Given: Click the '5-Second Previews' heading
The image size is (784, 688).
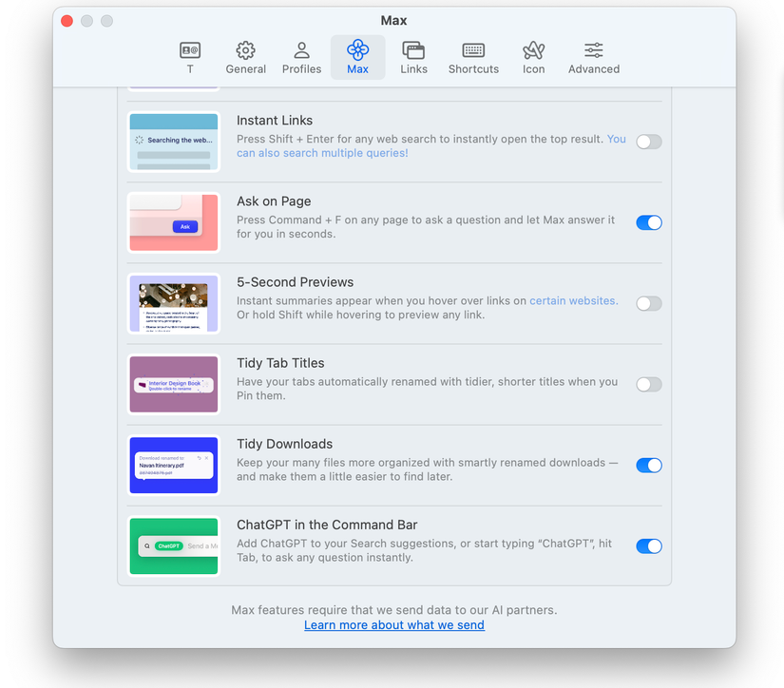Looking at the screenshot, I should [x=295, y=282].
